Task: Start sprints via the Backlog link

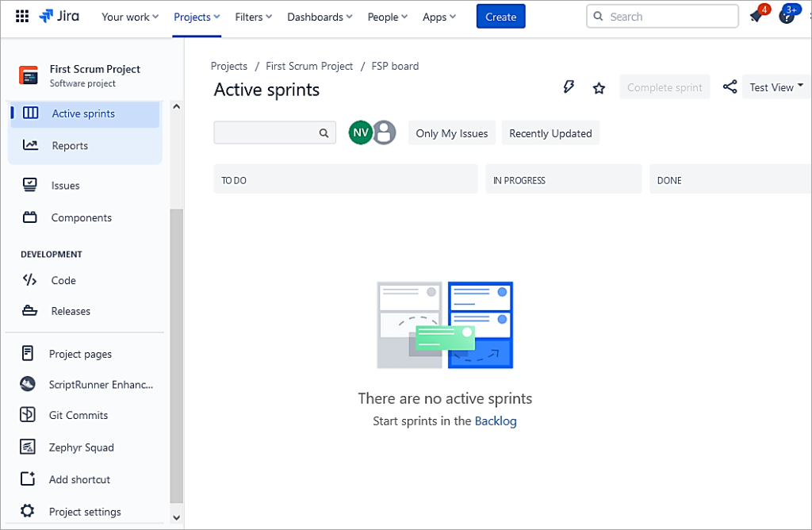Action: pyautogui.click(x=496, y=421)
